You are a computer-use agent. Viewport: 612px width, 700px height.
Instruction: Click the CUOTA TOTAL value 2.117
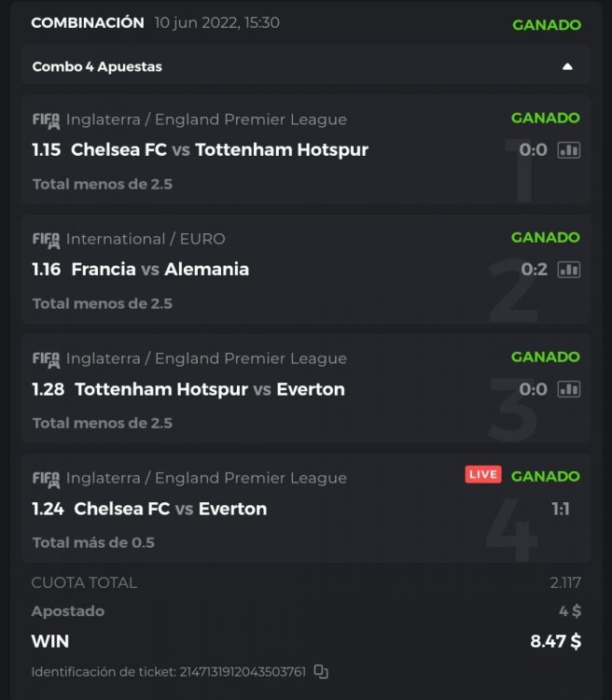(565, 582)
